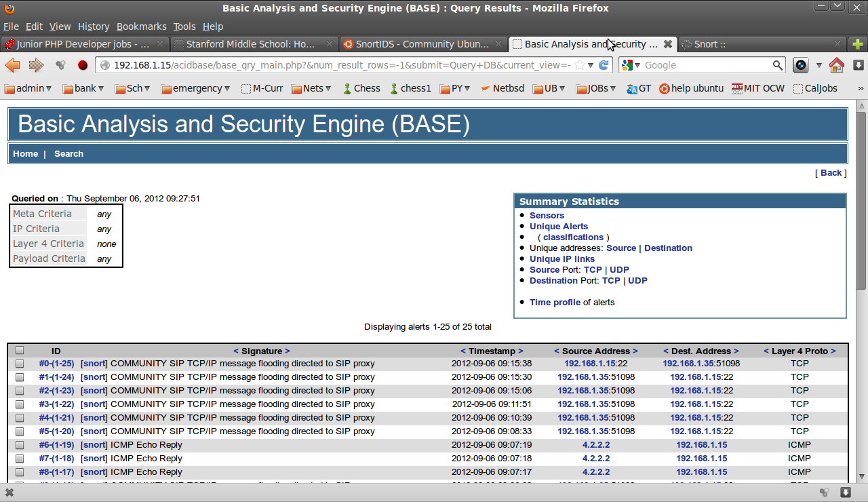The image size is (868, 502).
Task: Click the search magnifier in Google box
Action: 778,65
